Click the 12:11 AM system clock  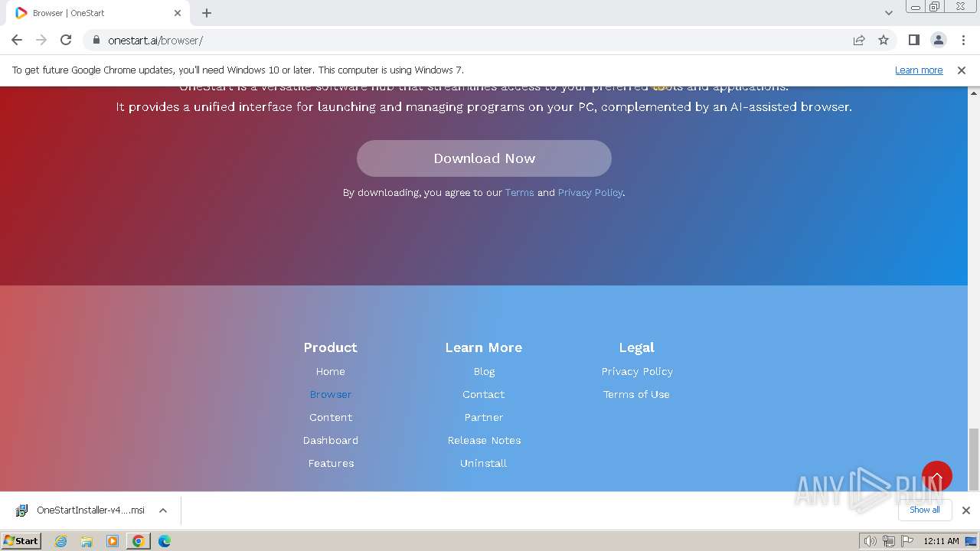click(x=941, y=541)
